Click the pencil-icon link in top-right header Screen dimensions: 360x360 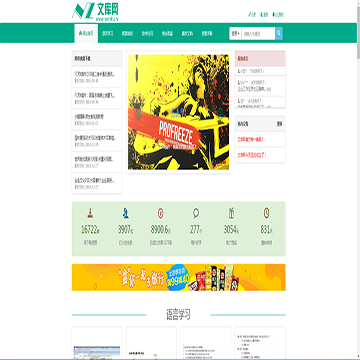tap(252, 15)
